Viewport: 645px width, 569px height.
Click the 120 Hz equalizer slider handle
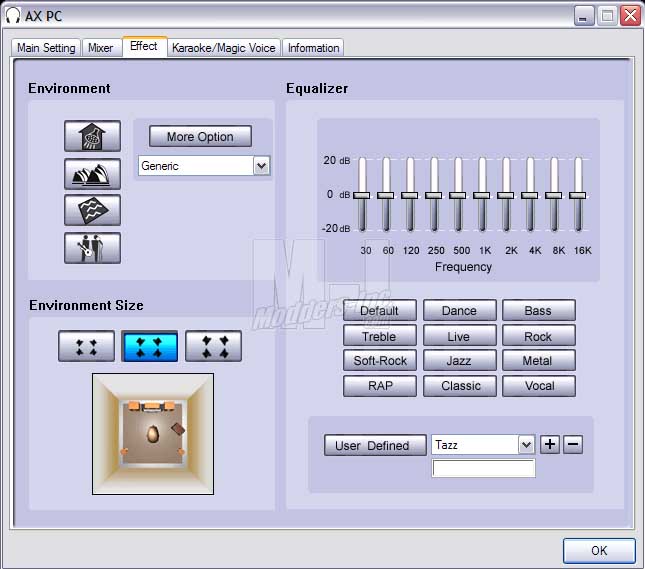coord(410,195)
